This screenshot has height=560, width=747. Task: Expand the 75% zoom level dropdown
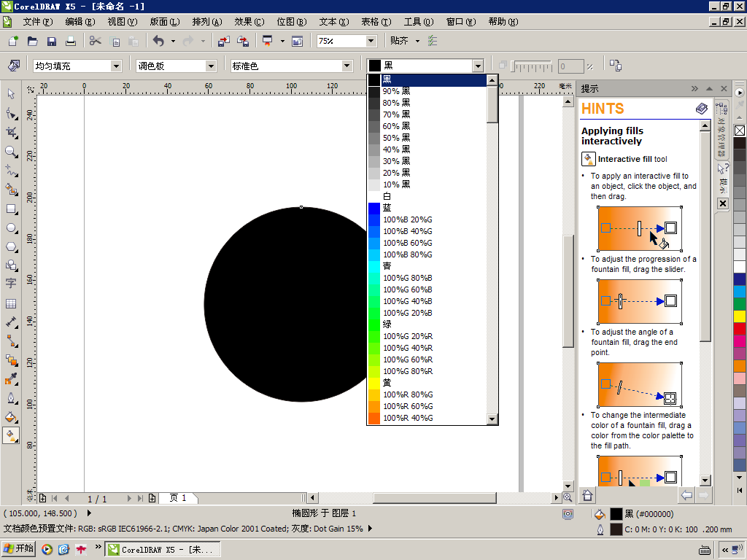(371, 41)
